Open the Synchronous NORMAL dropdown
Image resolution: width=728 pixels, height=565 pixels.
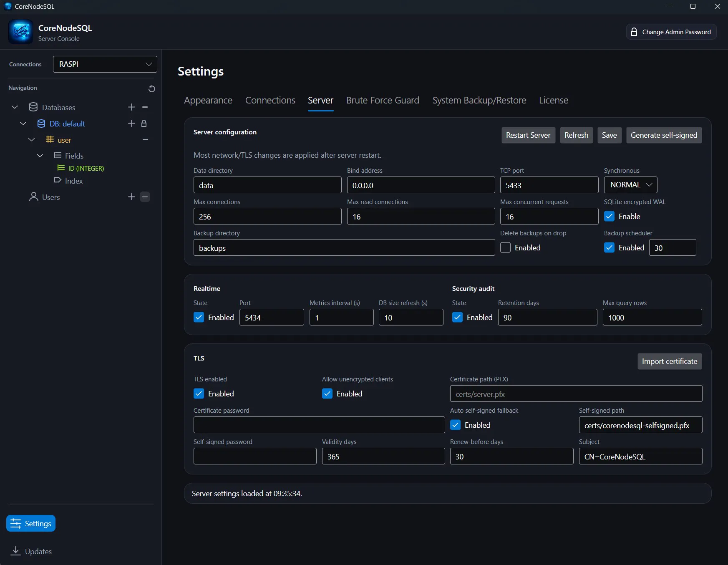coord(630,185)
